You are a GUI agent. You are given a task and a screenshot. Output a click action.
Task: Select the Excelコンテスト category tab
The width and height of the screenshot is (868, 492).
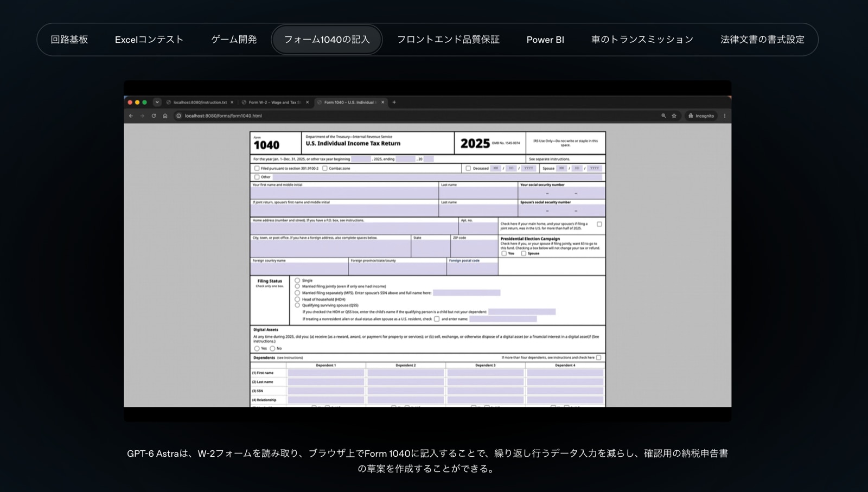coord(149,40)
